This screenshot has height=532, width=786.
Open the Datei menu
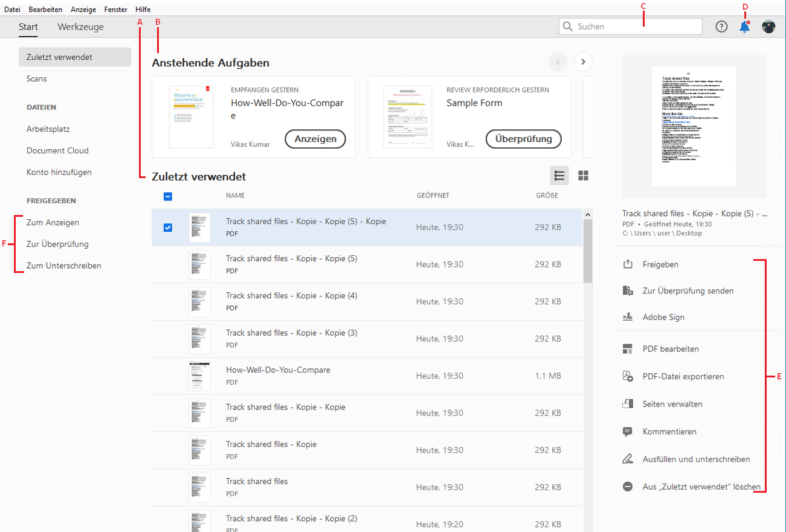(12, 10)
